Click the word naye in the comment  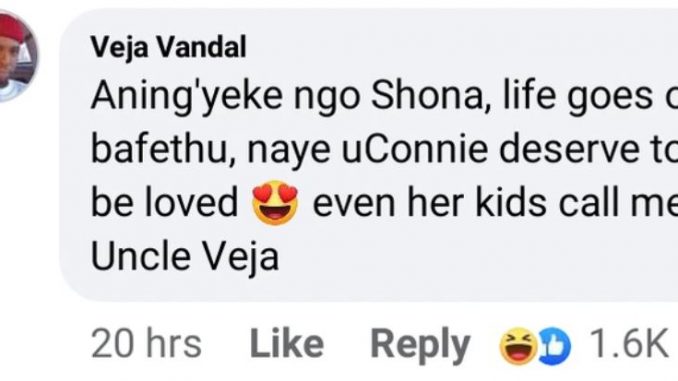(289, 151)
